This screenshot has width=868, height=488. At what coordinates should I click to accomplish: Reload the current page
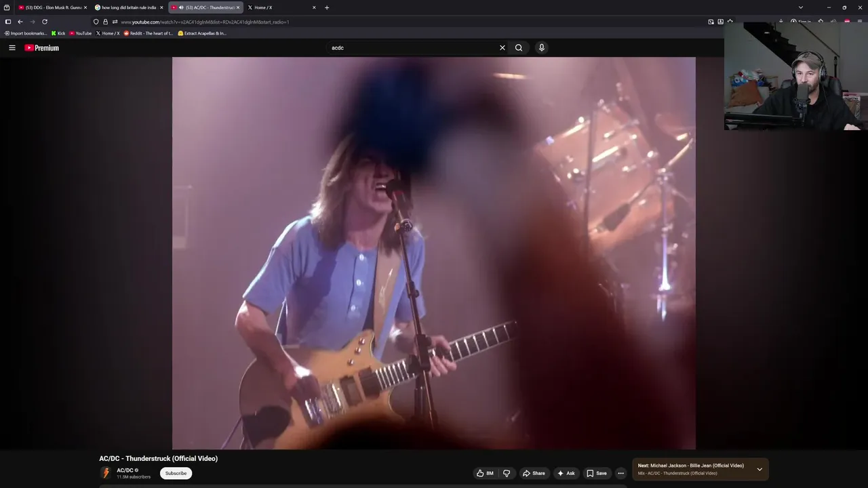45,22
